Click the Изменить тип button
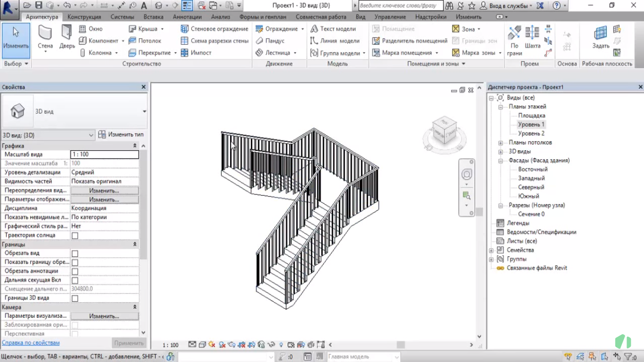 point(121,135)
